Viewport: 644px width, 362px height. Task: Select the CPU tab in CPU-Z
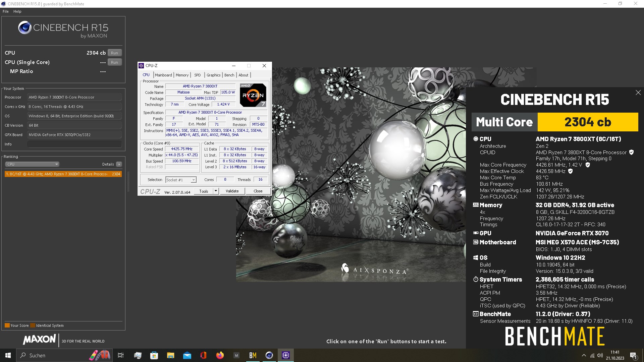(146, 75)
